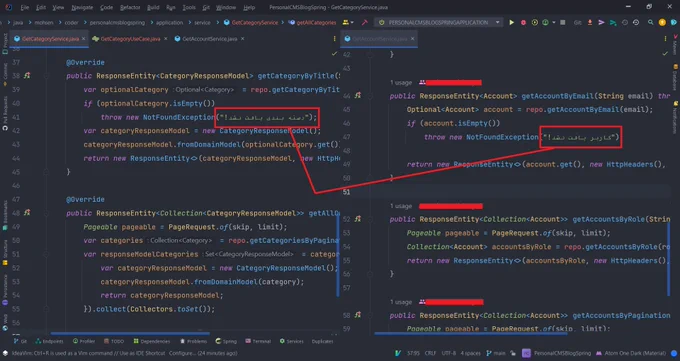Open the Pull Requests tool window
Screen dimensions: 680x361
point(5,114)
